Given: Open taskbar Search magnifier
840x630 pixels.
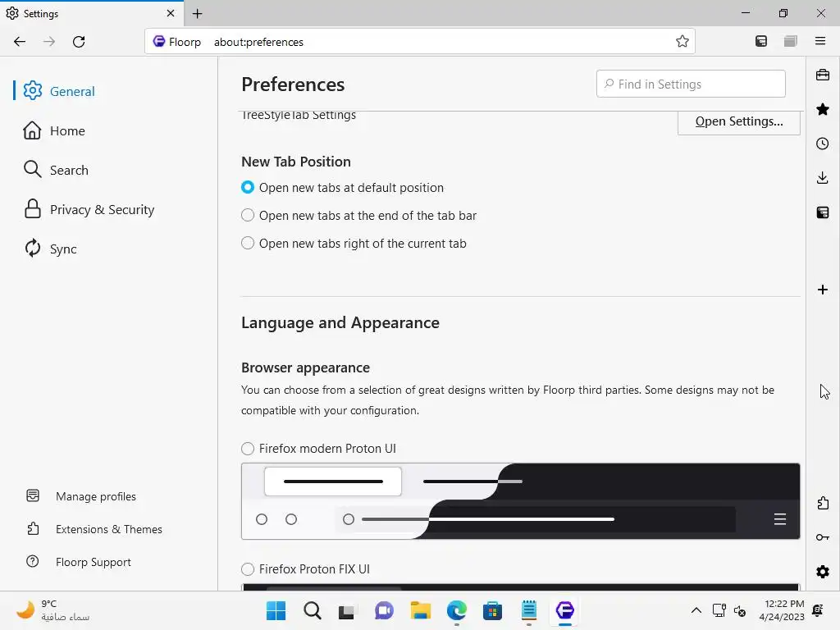Looking at the screenshot, I should coord(313,610).
